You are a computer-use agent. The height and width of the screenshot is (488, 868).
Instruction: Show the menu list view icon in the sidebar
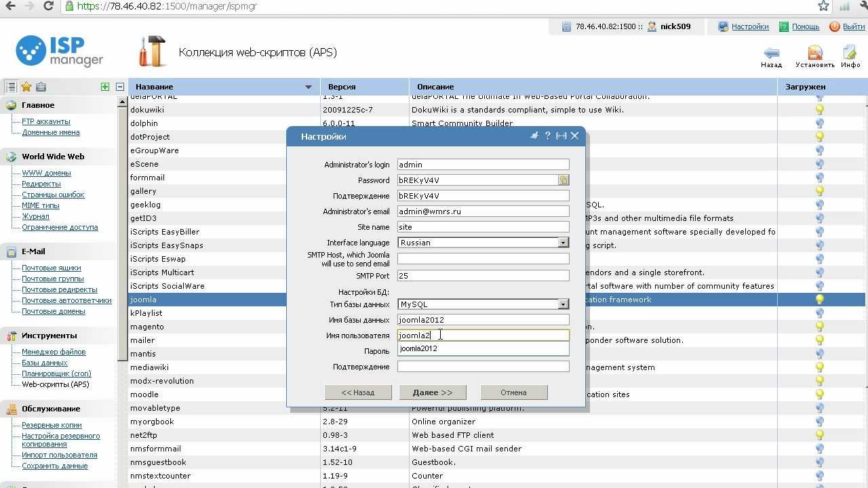(11, 87)
